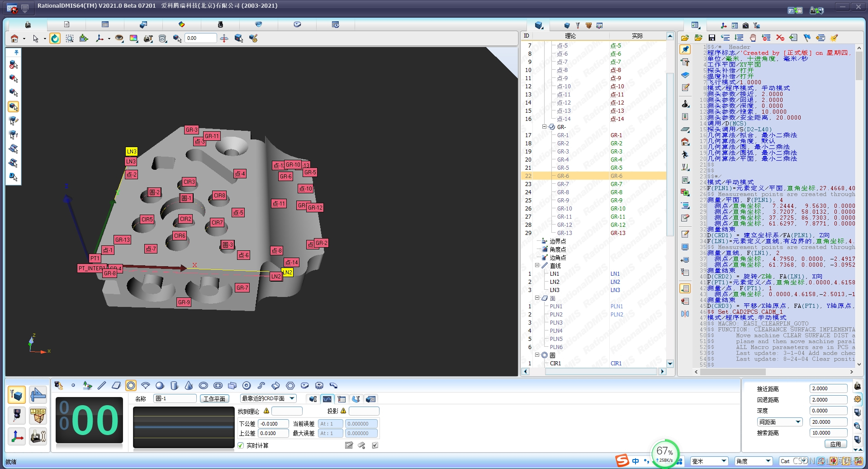Open the dropdown arrow next to Home icon
Image resolution: width=868 pixels, height=469 pixels.
pyautogui.click(x=24, y=39)
